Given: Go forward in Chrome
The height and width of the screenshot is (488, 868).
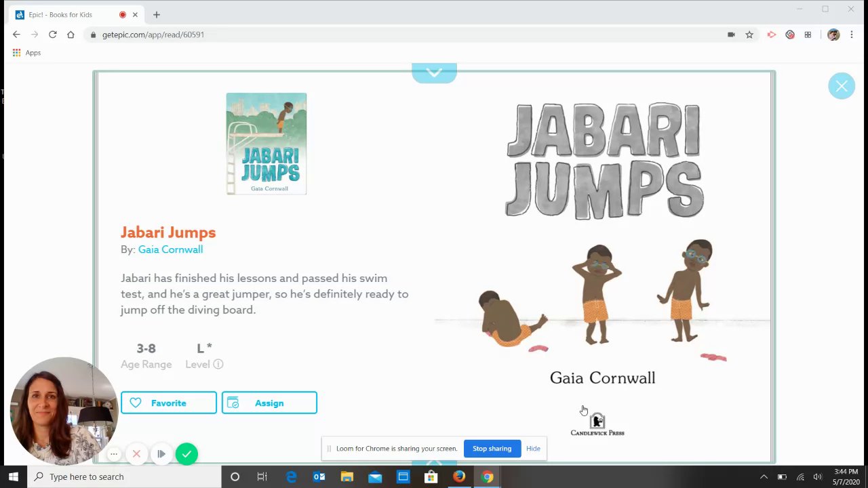Looking at the screenshot, I should (35, 35).
